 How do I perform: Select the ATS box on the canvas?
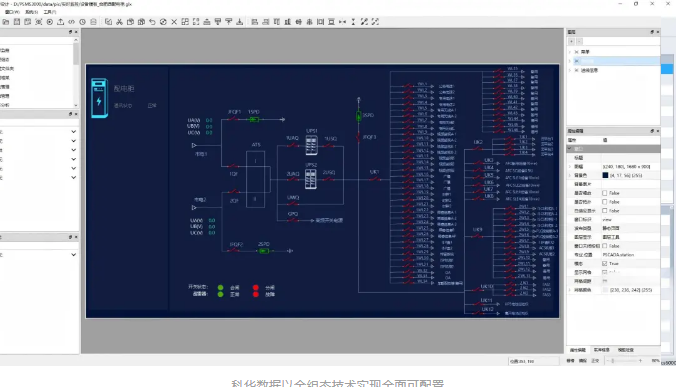[255, 179]
